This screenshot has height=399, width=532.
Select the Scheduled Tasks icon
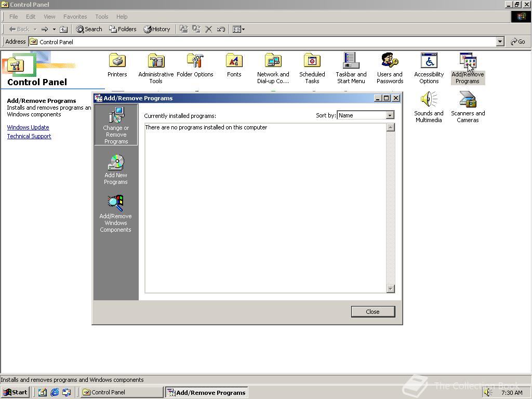[312, 69]
